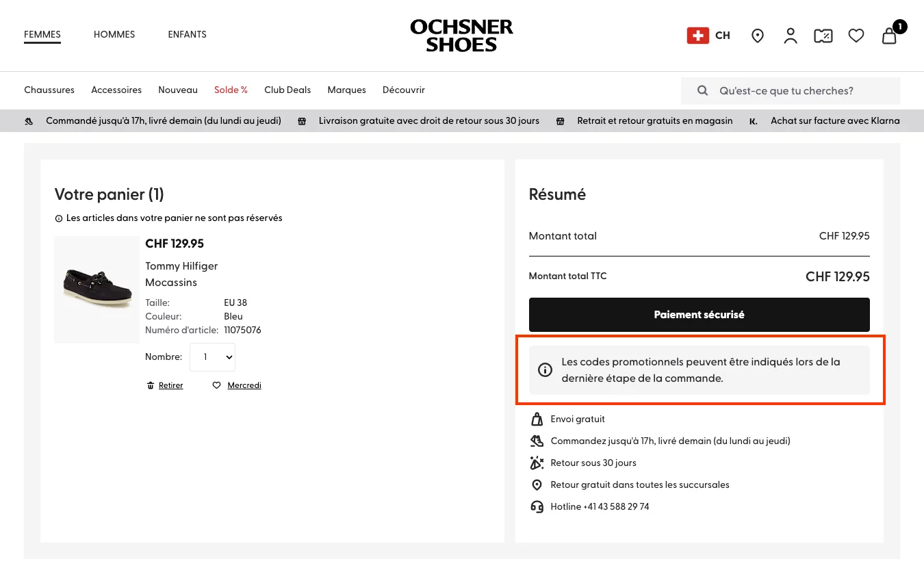Screen dimensions: 924x583
Task: Click the Tommy Hilfiger product name
Action: pyautogui.click(x=181, y=266)
